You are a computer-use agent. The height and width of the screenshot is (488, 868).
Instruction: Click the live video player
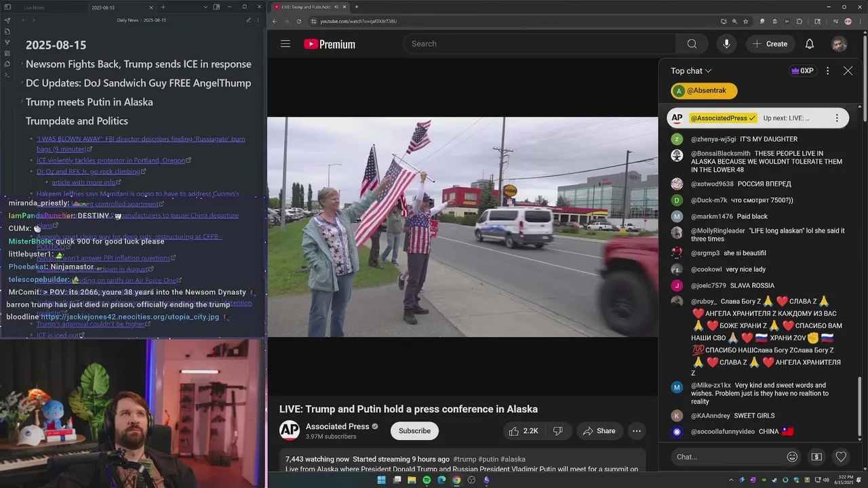tap(462, 227)
